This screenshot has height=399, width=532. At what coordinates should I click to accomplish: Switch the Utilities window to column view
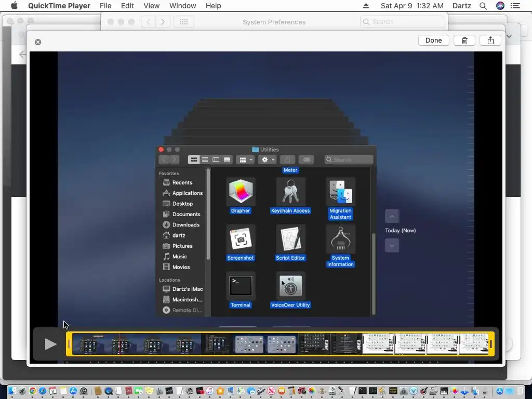coord(216,159)
